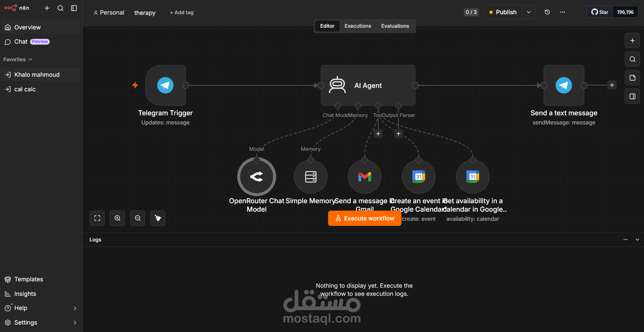Viewport: 644px width, 332px height.
Task: Switch to Evaluations tab
Action: (x=395, y=26)
